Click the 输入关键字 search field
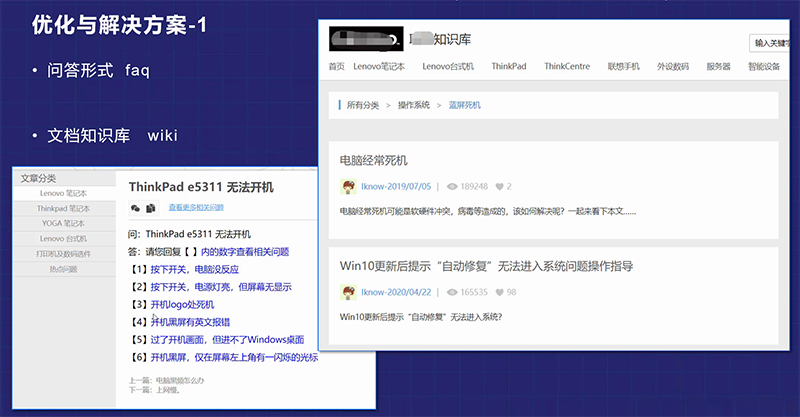The height and width of the screenshot is (417, 800). (x=769, y=43)
